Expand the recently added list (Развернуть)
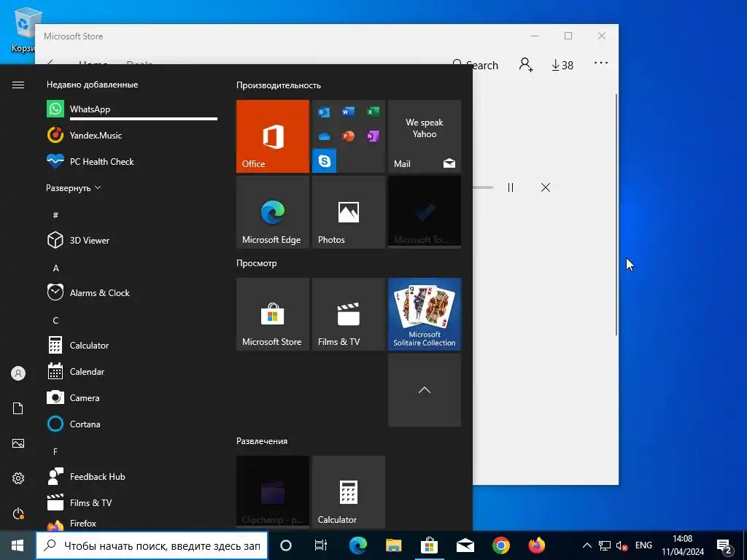This screenshot has height=560, width=747. (x=74, y=188)
